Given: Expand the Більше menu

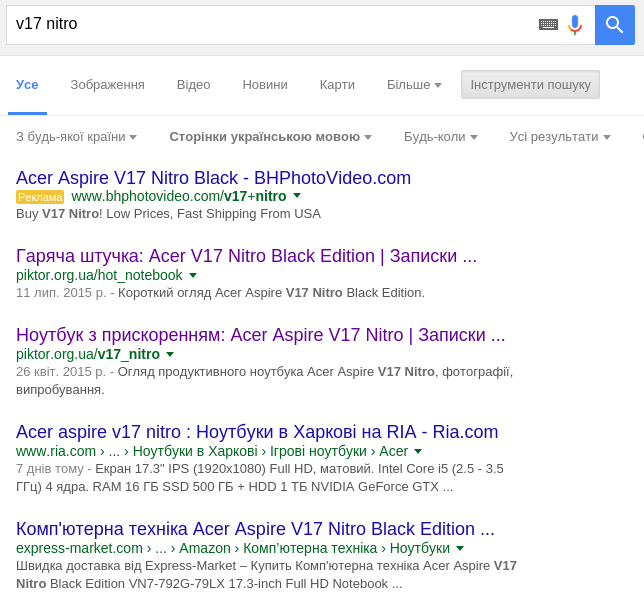Looking at the screenshot, I should tap(414, 85).
